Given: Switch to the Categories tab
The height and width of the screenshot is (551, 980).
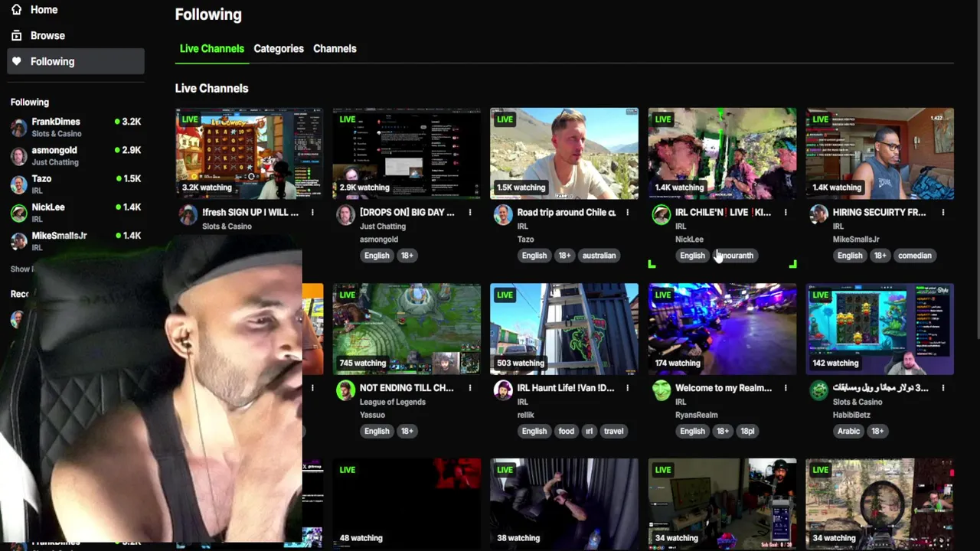Looking at the screenshot, I should (x=279, y=48).
